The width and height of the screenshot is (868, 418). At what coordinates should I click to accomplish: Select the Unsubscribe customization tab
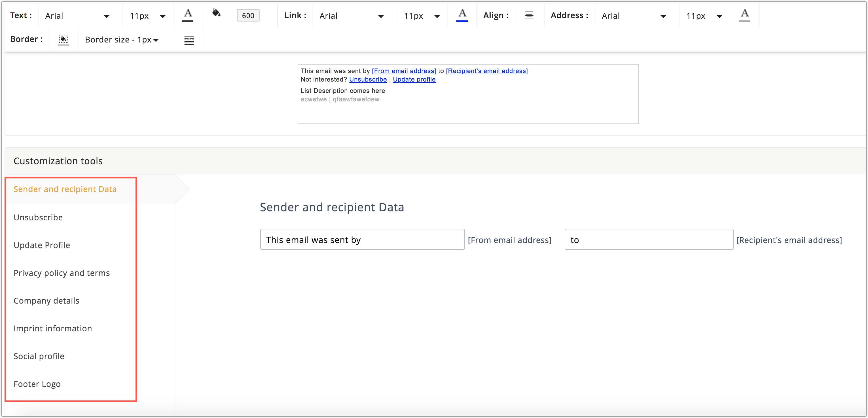coord(38,217)
